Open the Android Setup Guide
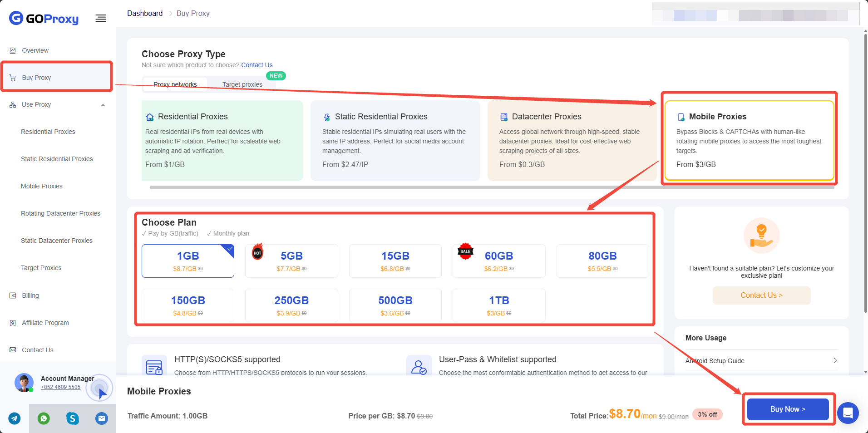 [x=762, y=361]
